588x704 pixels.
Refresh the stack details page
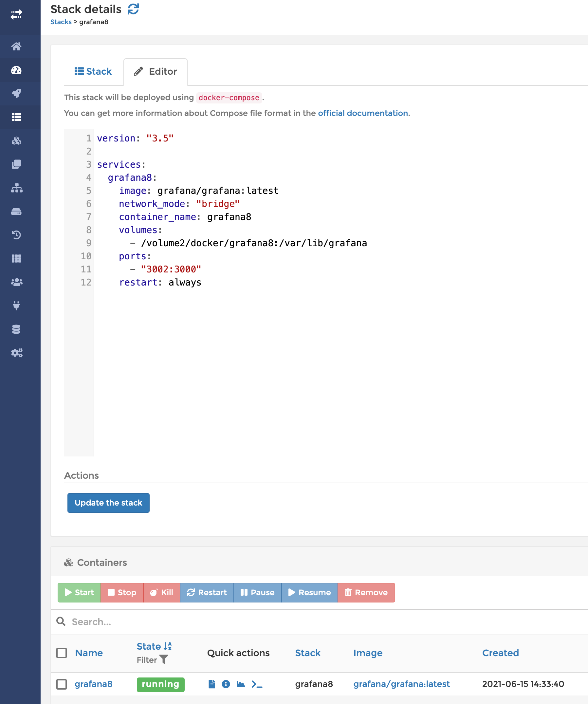click(x=133, y=9)
